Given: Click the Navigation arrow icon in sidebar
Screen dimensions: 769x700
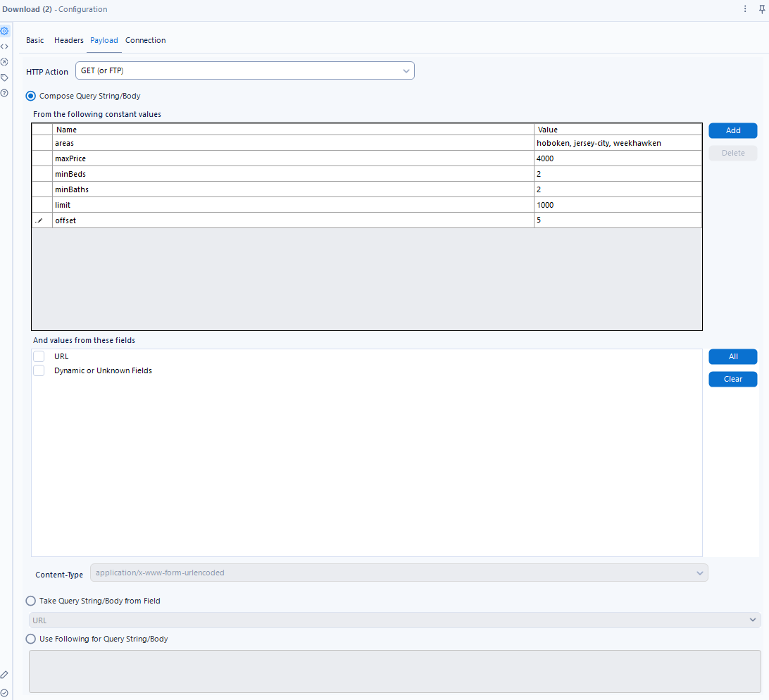Looking at the screenshot, I should (4, 62).
